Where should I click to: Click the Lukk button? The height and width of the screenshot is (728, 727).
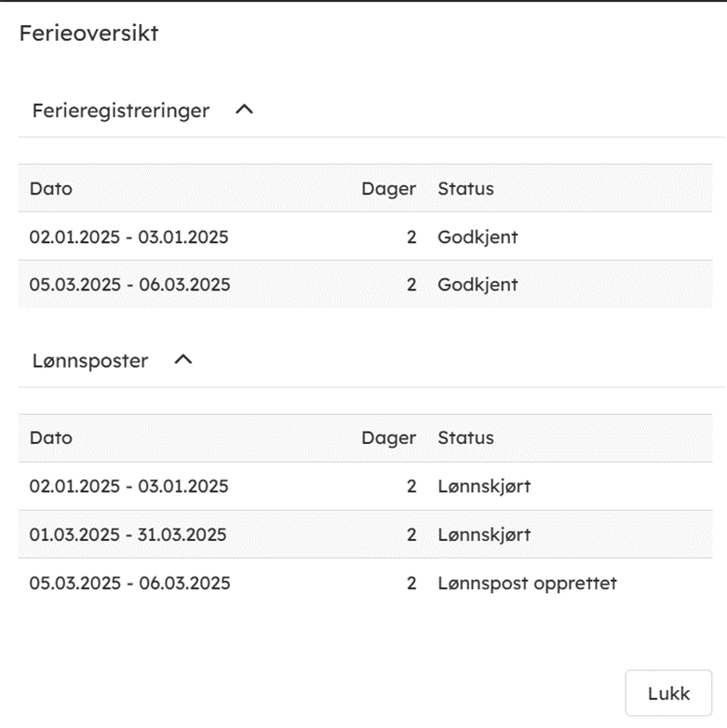[x=668, y=694]
